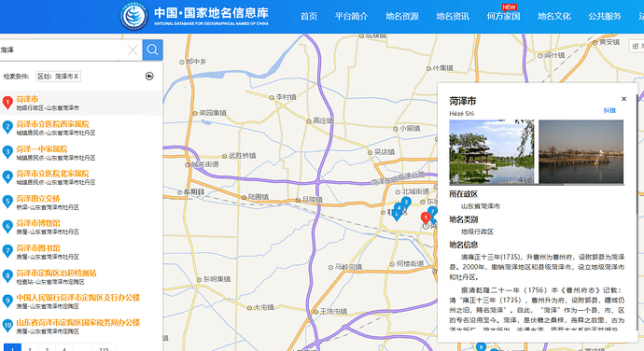Open the 菏泽市立医院北家属院 result link
Screen dimensions: 644x351
click(x=52, y=174)
